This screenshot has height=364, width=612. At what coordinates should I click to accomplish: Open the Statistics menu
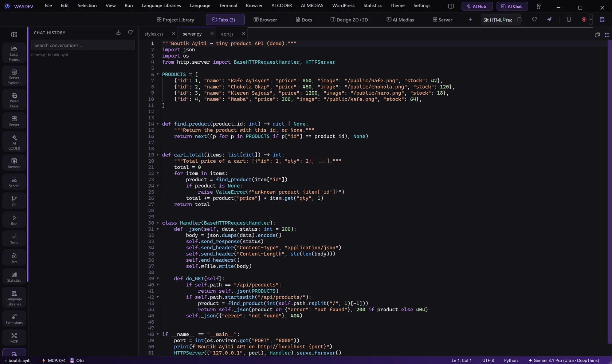click(372, 5)
